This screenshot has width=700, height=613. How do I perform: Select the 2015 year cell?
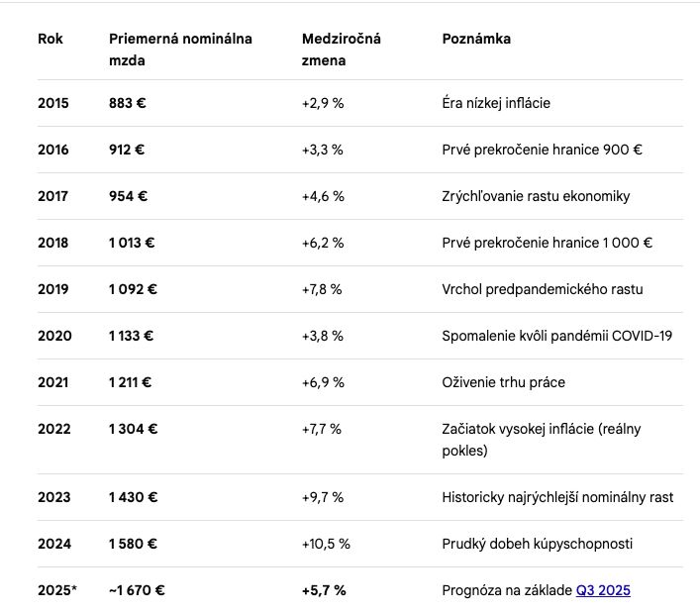[53, 103]
